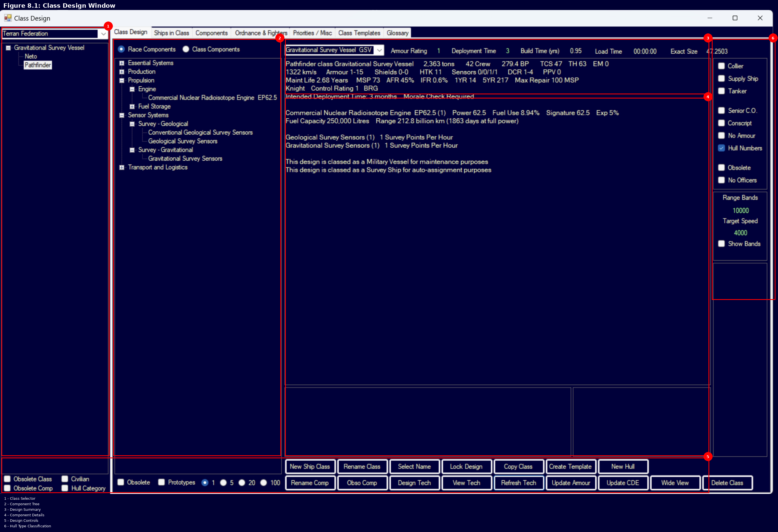Click the Class Design application icon in title bar

tap(8, 18)
